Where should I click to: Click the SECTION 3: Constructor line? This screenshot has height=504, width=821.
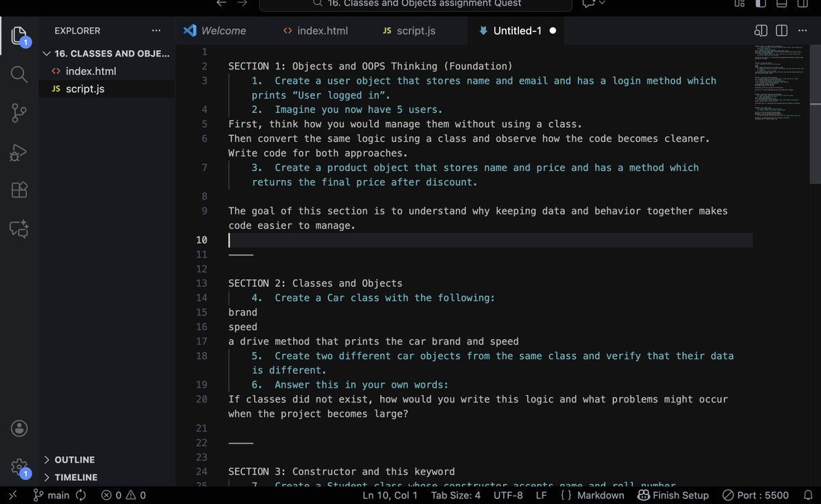(342, 472)
